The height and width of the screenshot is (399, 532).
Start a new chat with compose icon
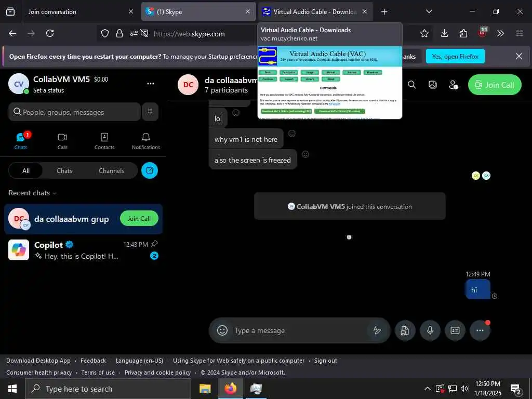tap(150, 170)
